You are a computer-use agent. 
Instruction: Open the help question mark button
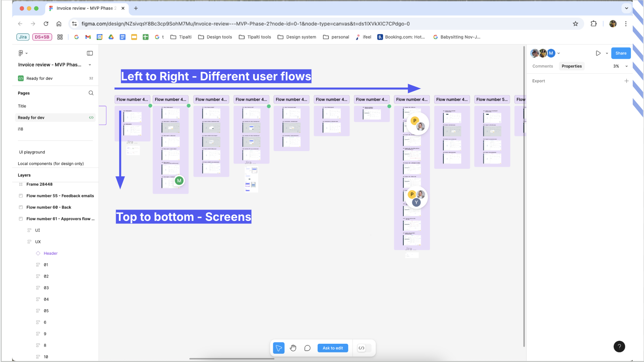(619, 346)
